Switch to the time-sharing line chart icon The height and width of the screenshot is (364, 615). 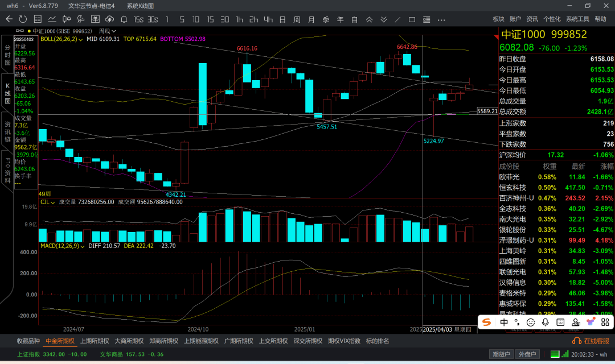(52, 19)
